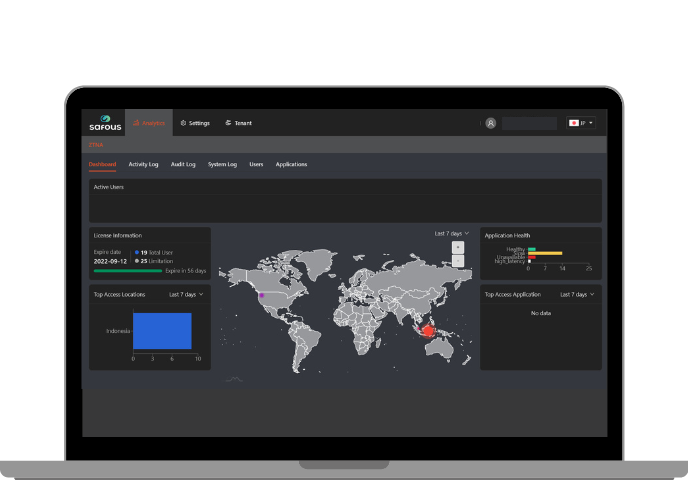Image resolution: width=688 pixels, height=480 pixels.
Task: Click the 25 Limitation legend
Action: pyautogui.click(x=154, y=261)
